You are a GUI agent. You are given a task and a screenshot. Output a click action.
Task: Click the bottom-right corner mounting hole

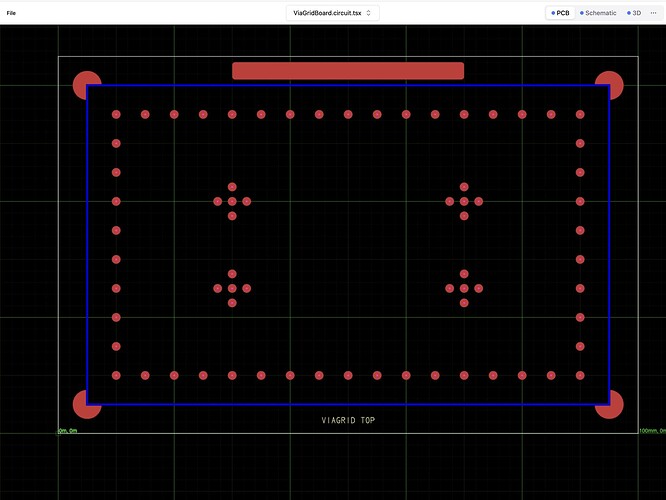(x=609, y=404)
